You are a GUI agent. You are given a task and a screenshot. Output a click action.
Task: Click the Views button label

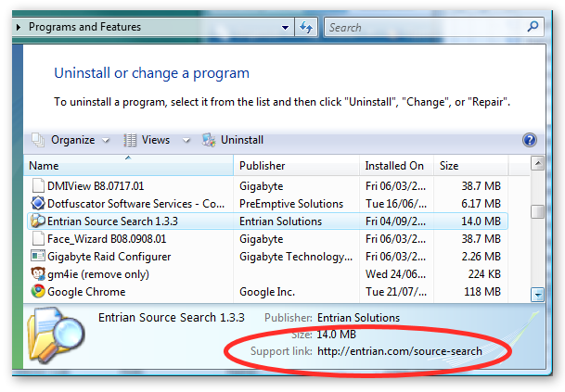[x=155, y=140]
